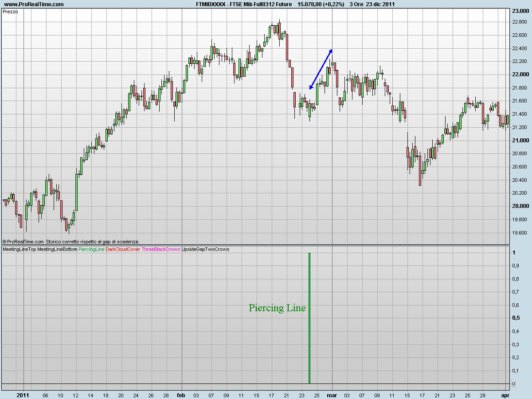Viewport: 532px width, 399px height.
Task: Click the 22.400 price axis label
Action: pos(520,48)
